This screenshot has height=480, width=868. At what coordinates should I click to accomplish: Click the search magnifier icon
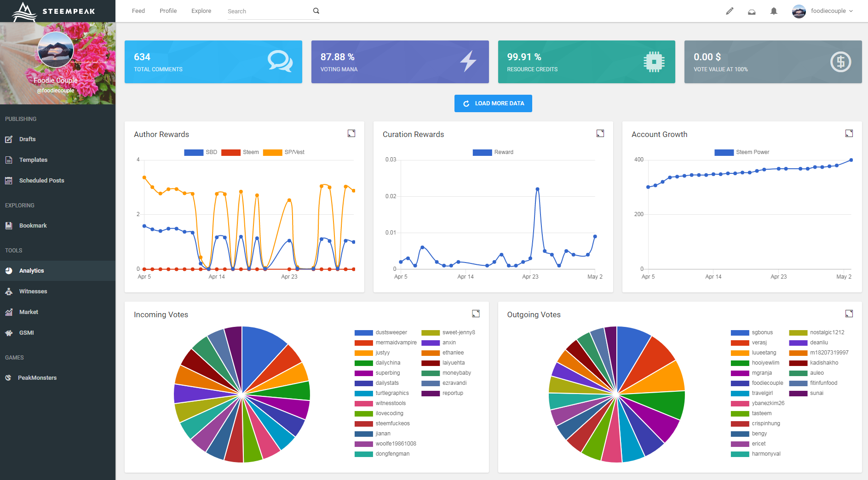(316, 11)
